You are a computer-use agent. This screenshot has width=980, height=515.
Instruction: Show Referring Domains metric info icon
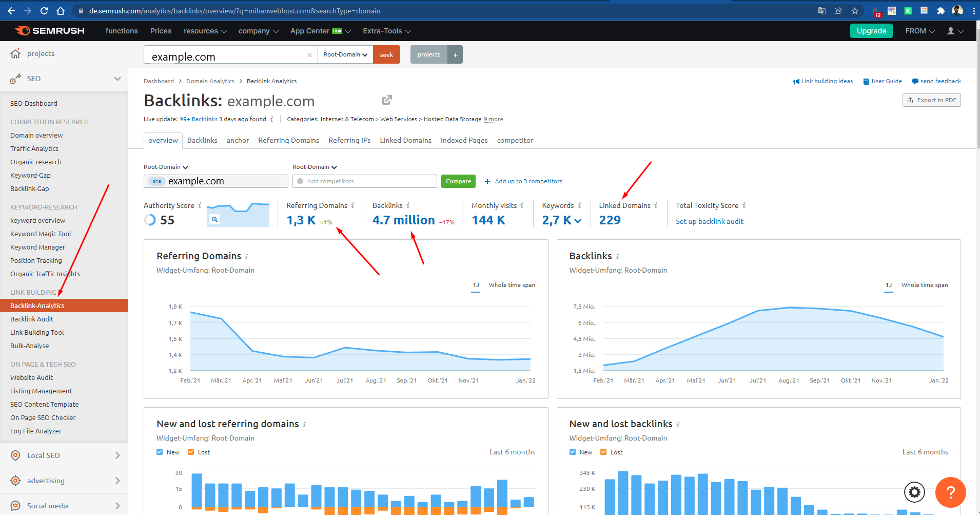click(352, 205)
